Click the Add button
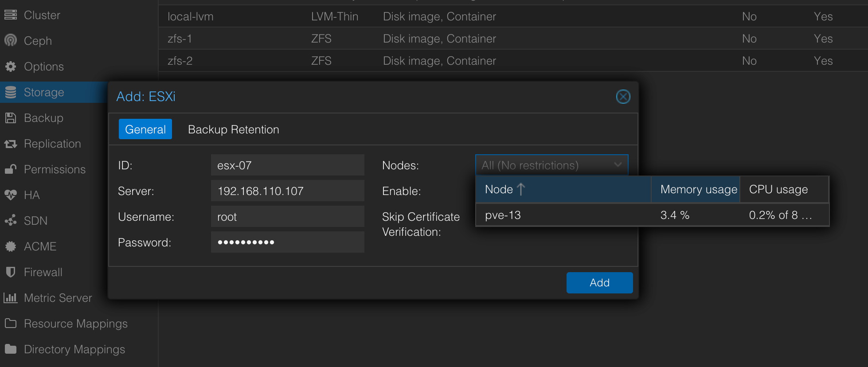This screenshot has height=367, width=868. coord(599,283)
